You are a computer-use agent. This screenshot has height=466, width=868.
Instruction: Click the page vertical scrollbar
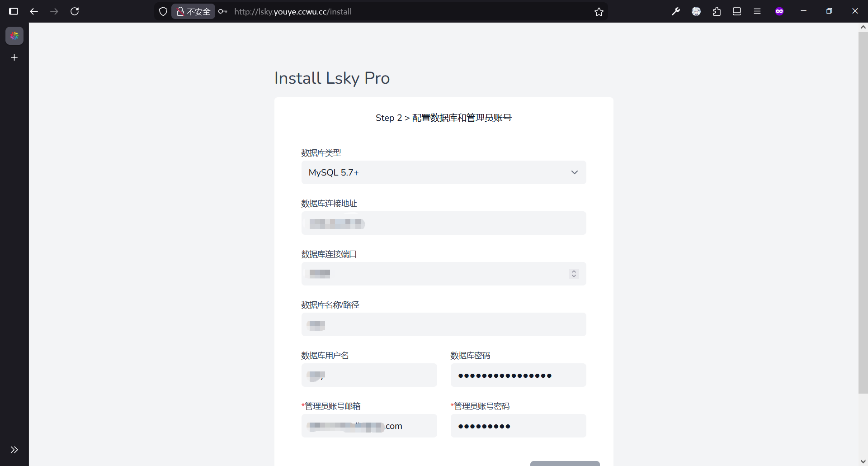coord(863,213)
